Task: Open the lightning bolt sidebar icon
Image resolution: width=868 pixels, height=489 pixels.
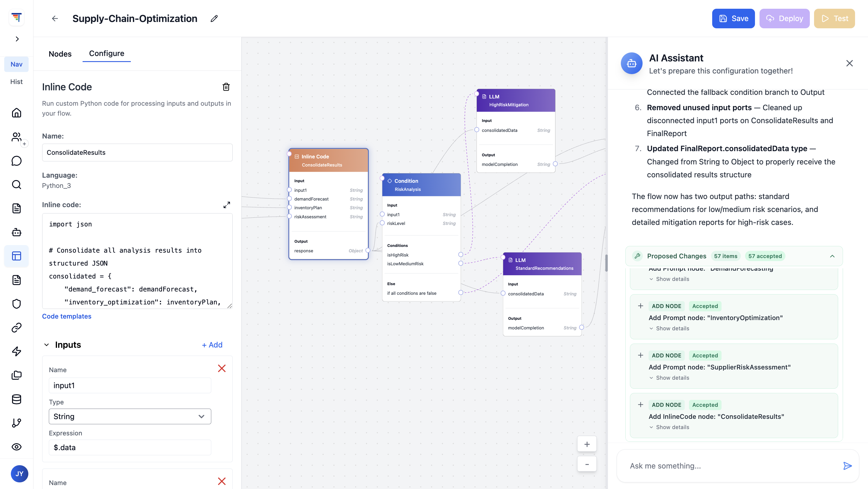Action: 17,351
